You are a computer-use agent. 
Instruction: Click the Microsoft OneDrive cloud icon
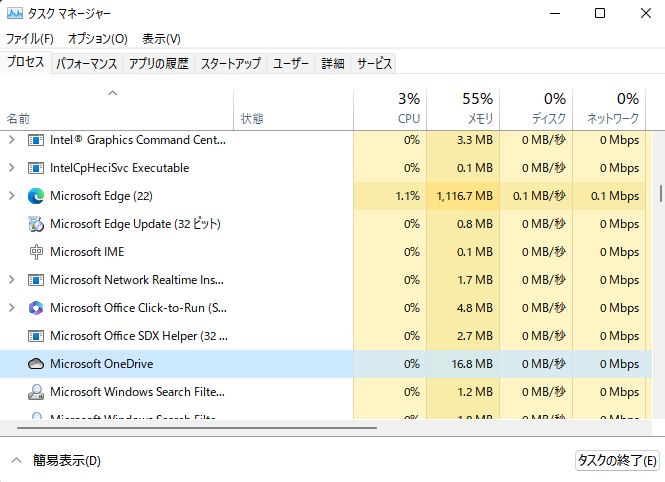coord(36,364)
